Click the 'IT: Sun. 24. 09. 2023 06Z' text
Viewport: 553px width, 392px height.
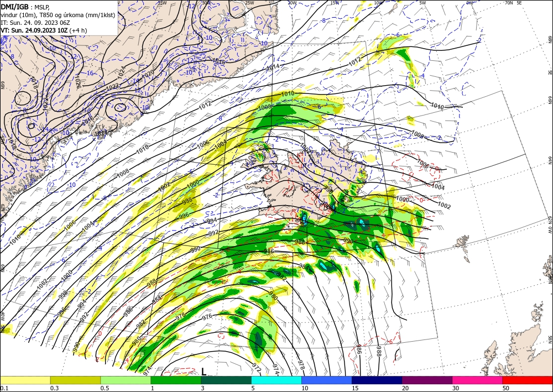click(x=35, y=23)
